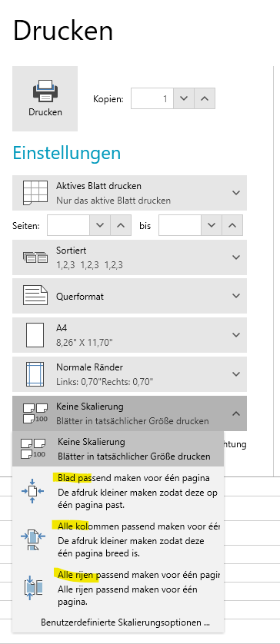280x644 pixels.
Task: Click the Blad passend maken fit-sheet icon
Action: click(33, 490)
